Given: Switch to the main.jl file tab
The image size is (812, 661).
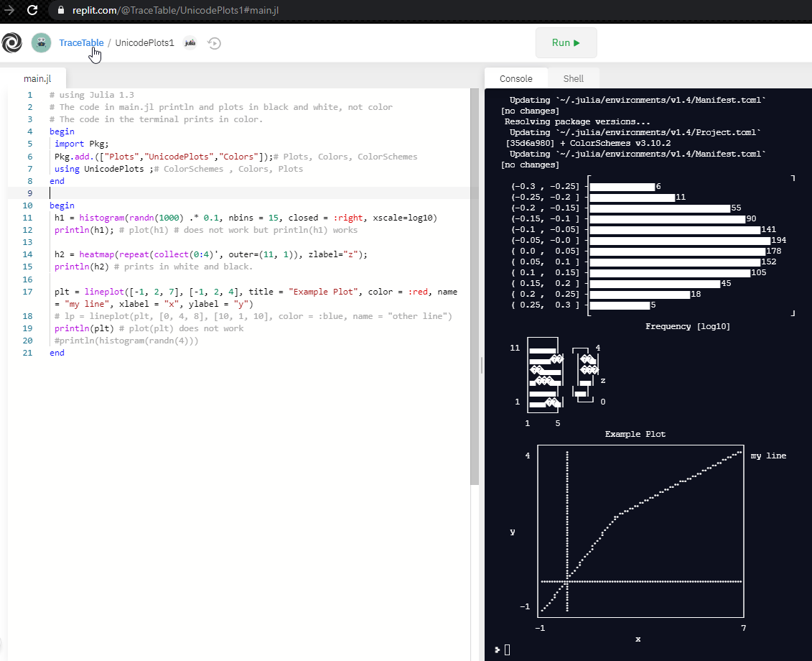Looking at the screenshot, I should coord(37,78).
